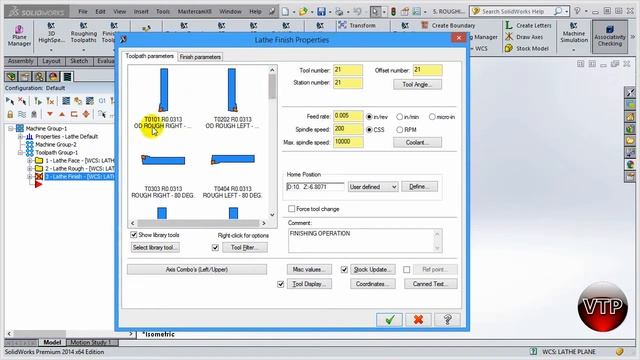Screen dimensions: 640x360
Task: Click the Select library tool button
Action: (x=155, y=247)
